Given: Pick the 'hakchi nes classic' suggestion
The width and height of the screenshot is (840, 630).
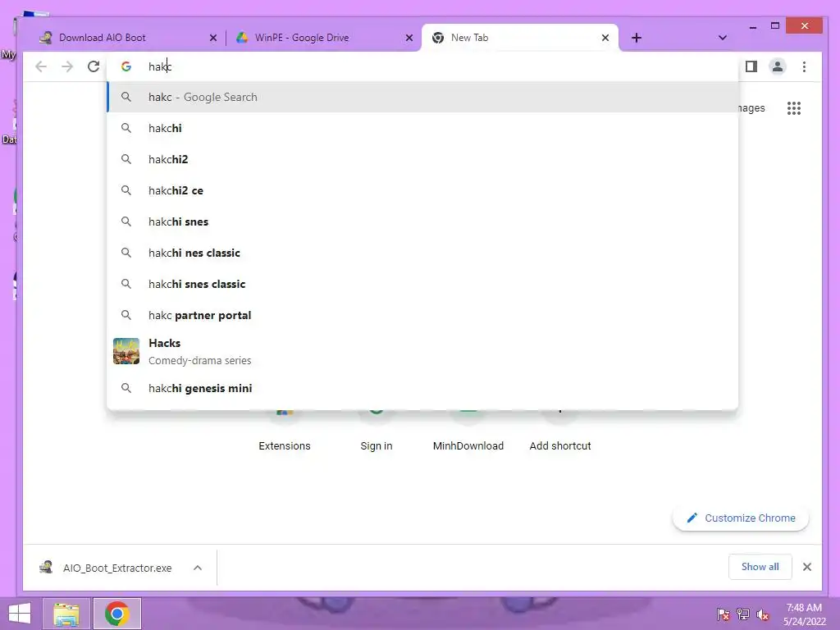Looking at the screenshot, I should [422, 253].
